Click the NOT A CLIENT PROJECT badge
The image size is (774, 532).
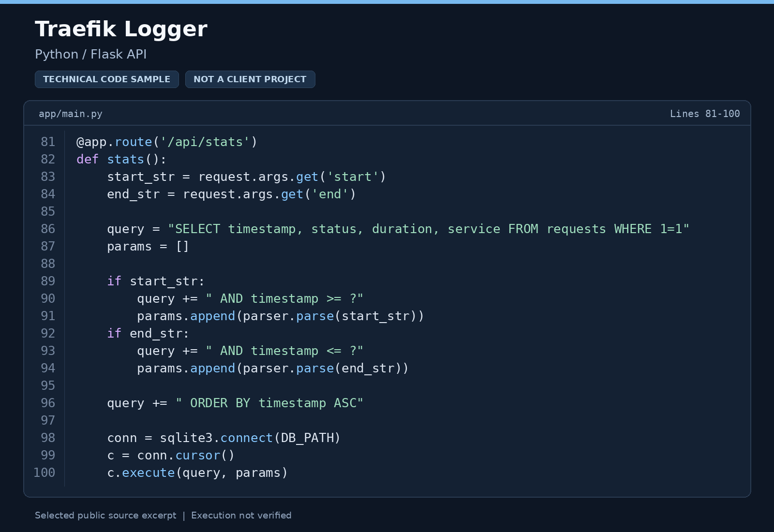tap(250, 79)
